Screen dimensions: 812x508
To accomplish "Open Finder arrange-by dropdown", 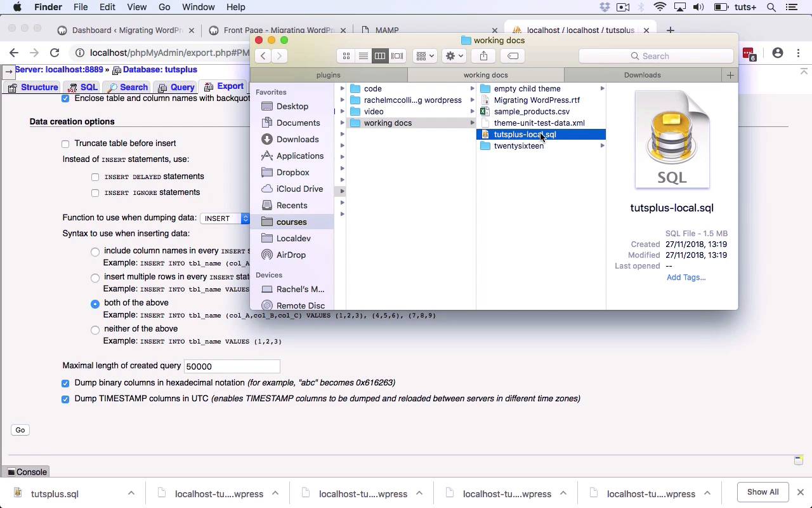I will point(424,56).
